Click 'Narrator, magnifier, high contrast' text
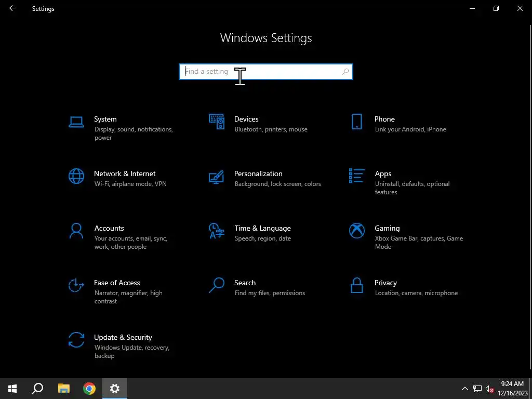532x399 pixels. (128, 297)
